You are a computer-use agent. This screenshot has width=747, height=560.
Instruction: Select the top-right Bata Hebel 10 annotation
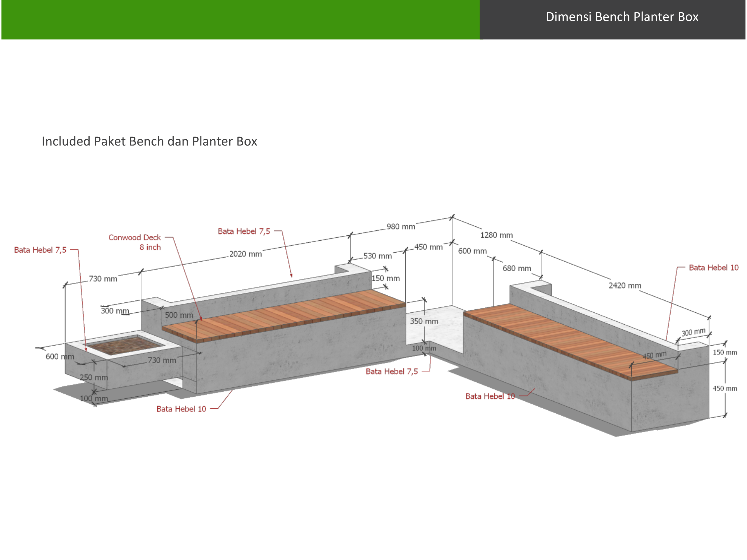pos(713,267)
